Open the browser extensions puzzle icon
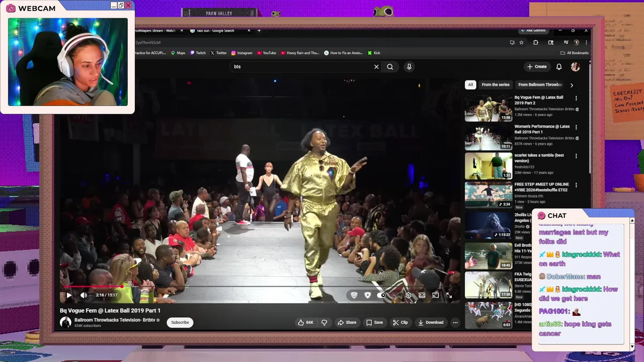Viewport: 644px width, 362px height. click(x=536, y=43)
